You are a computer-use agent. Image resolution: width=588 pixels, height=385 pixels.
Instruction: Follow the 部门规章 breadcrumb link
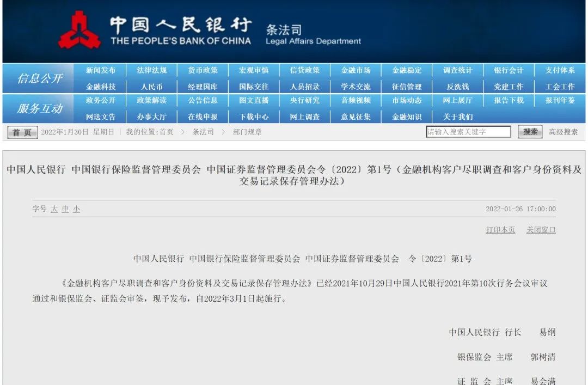(248, 132)
